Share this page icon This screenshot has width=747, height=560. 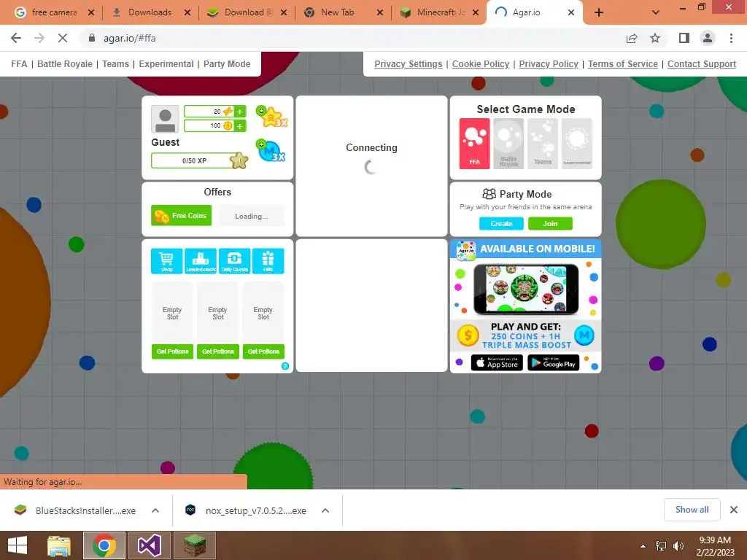(x=632, y=38)
